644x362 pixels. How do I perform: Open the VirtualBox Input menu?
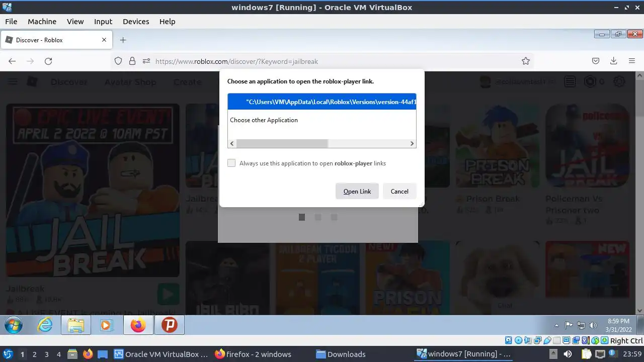click(x=103, y=21)
